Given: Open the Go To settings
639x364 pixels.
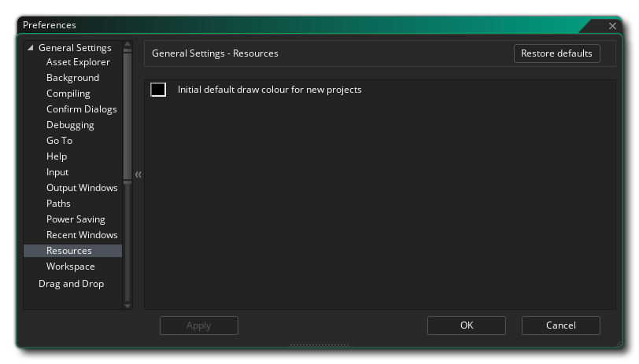Looking at the screenshot, I should [59, 141].
